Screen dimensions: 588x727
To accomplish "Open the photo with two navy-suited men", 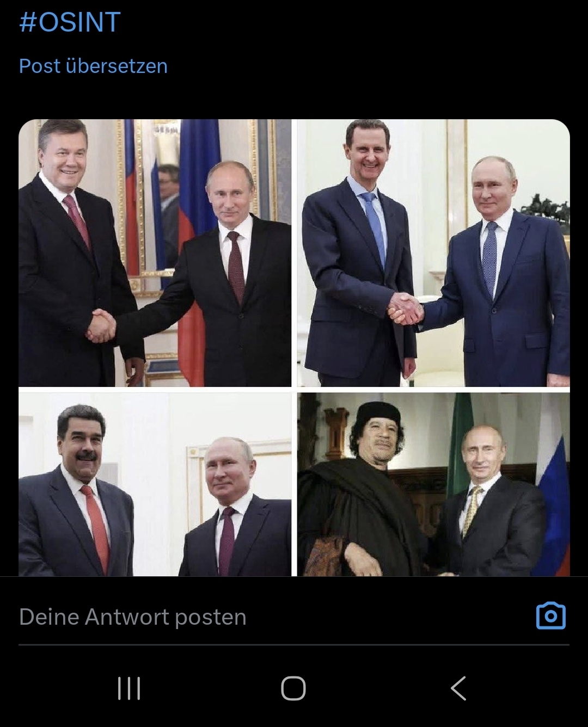I will [x=433, y=253].
